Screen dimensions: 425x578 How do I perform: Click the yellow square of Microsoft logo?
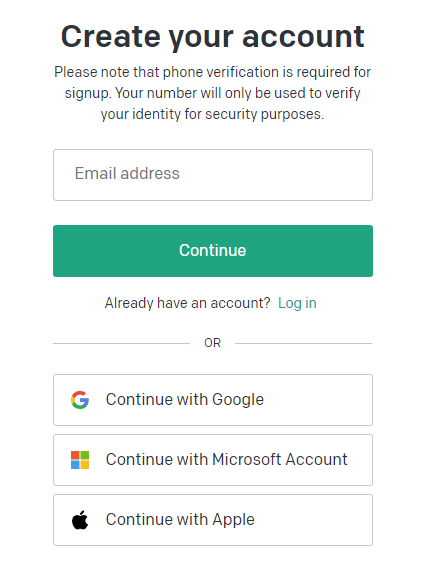[x=85, y=464]
